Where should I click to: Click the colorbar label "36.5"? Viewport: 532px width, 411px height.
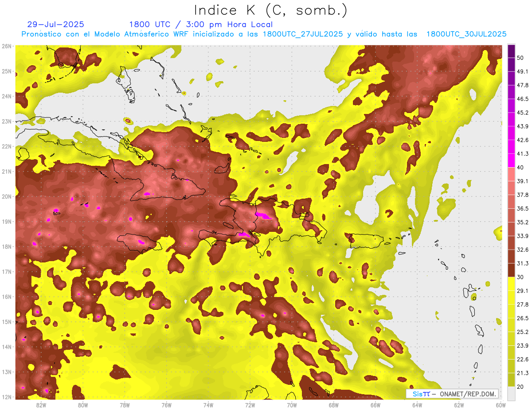[523, 208]
